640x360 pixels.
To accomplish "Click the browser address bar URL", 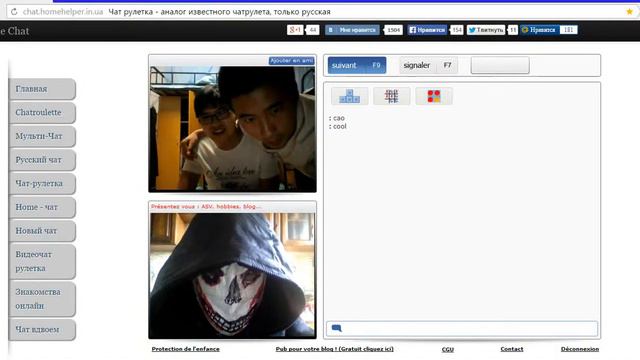I will tap(62, 12).
